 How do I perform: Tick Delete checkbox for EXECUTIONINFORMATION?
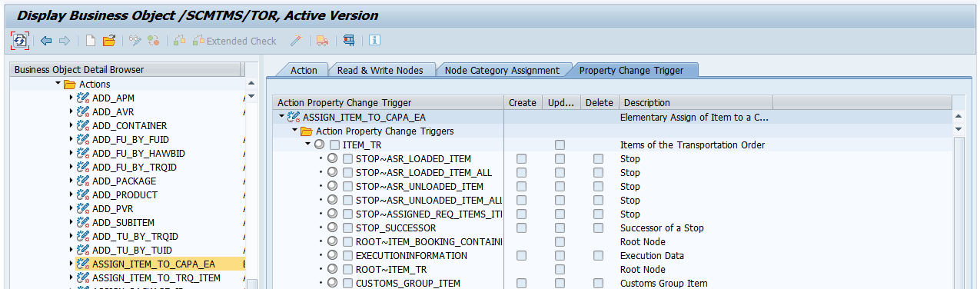pos(598,256)
